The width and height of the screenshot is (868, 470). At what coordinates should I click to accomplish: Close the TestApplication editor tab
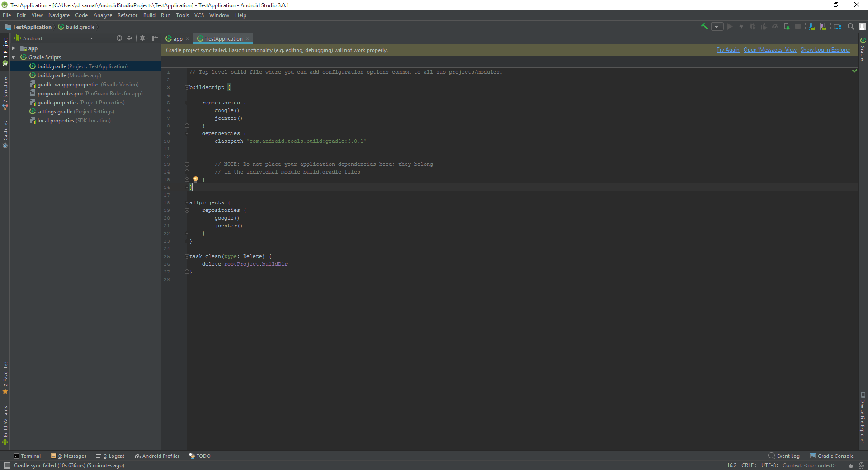tap(247, 39)
